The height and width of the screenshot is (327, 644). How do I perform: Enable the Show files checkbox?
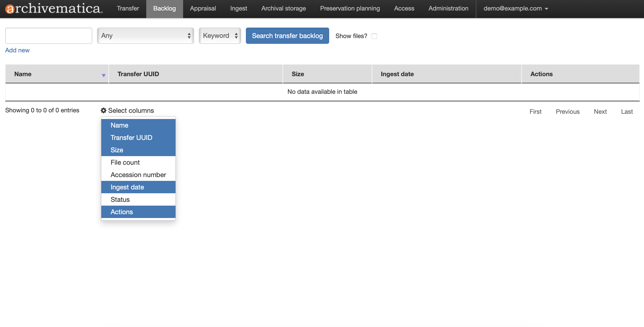tap(374, 36)
